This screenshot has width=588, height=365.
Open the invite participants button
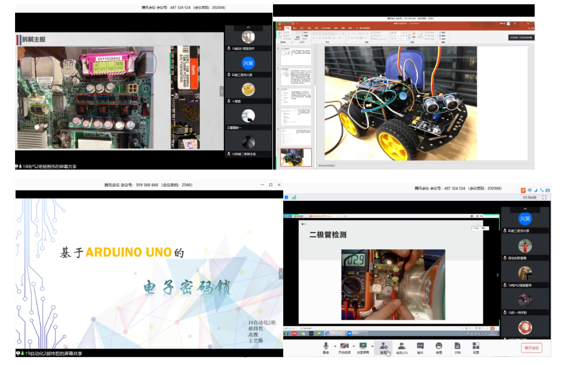click(383, 348)
